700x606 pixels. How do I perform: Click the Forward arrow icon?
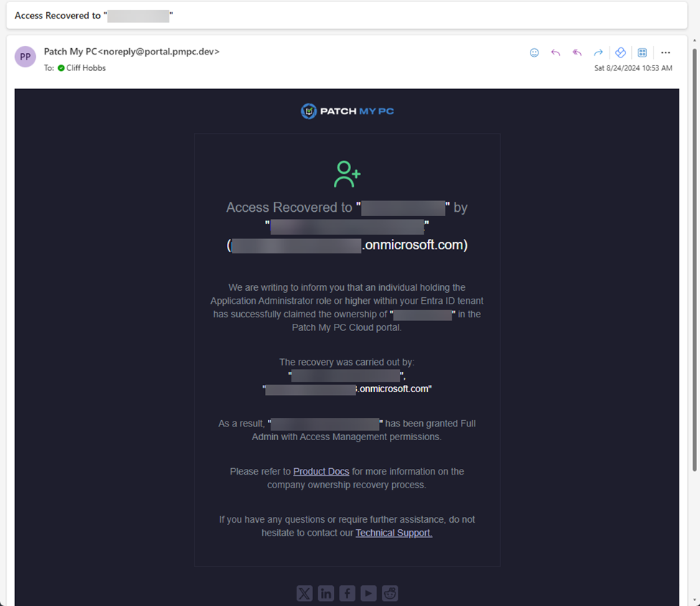click(598, 52)
